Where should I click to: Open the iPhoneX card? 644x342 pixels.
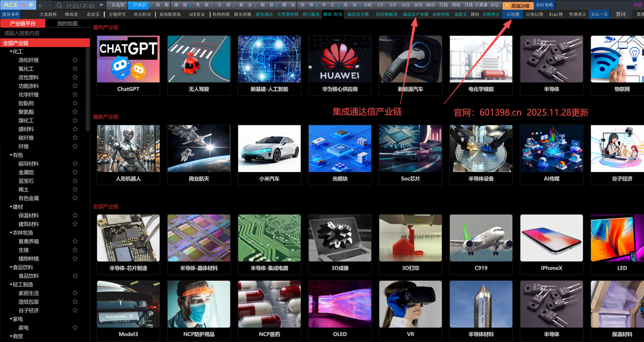552,245
